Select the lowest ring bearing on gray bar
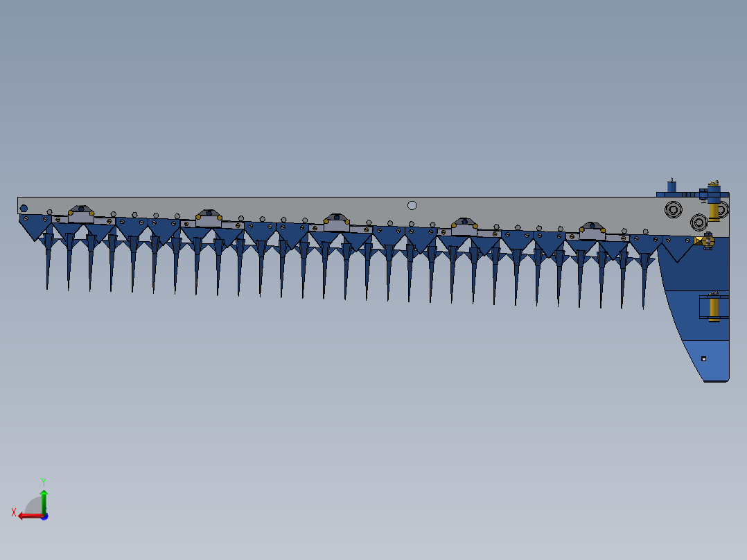This screenshot has height=560, width=747. pos(699,222)
